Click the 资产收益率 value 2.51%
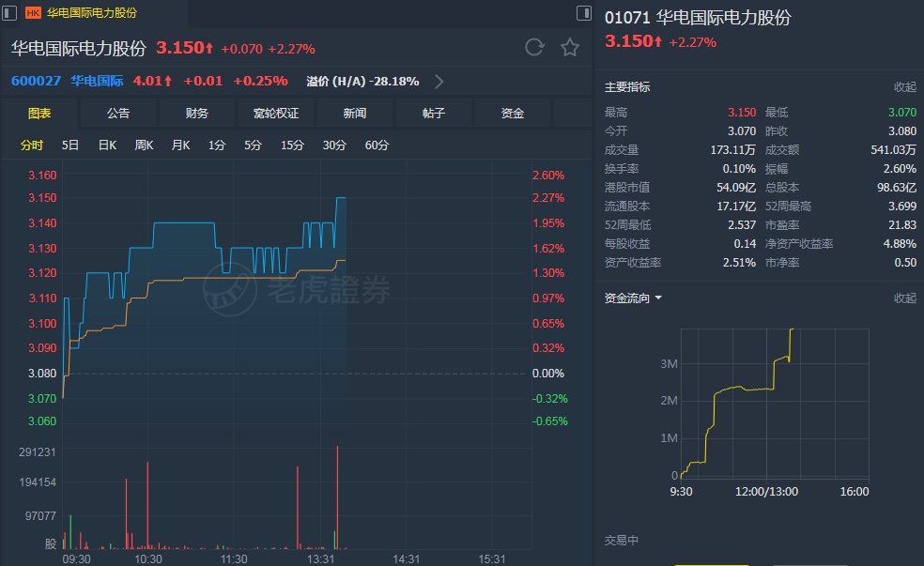Image resolution: width=924 pixels, height=566 pixels. point(739,262)
